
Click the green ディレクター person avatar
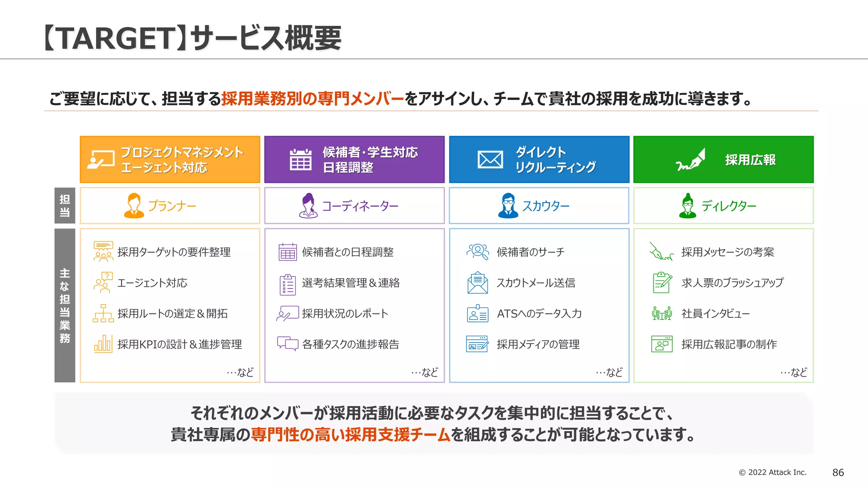tap(687, 205)
